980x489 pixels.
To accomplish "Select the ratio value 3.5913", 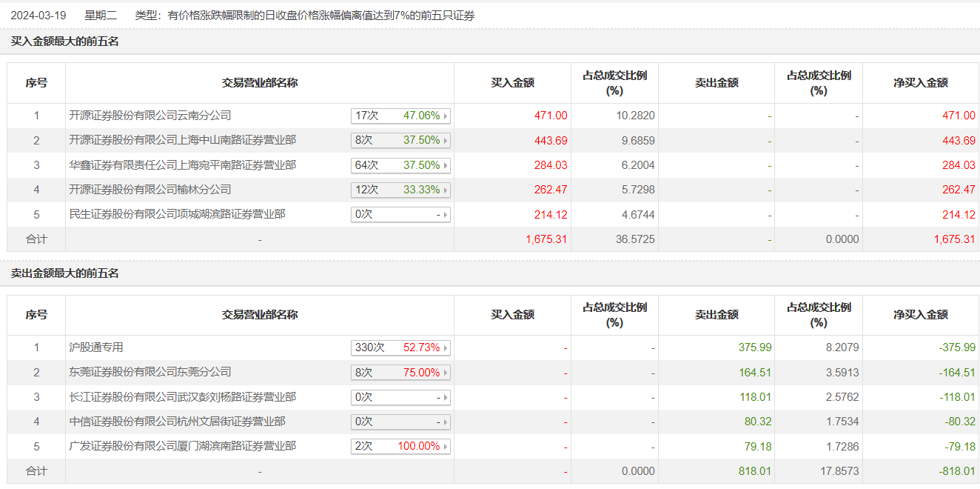I will pyautogui.click(x=842, y=372).
